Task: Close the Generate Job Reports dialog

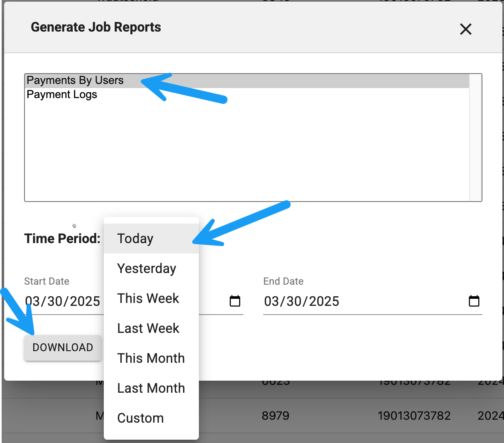Action: click(x=465, y=29)
